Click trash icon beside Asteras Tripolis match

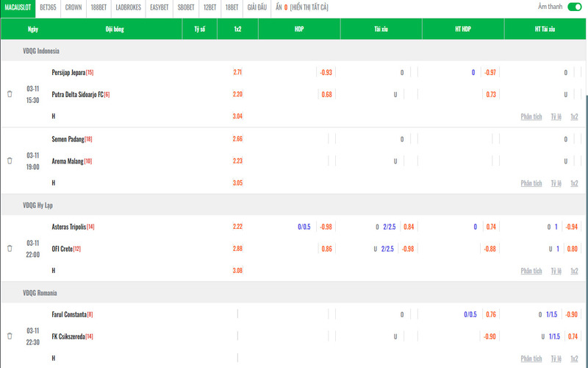point(10,249)
